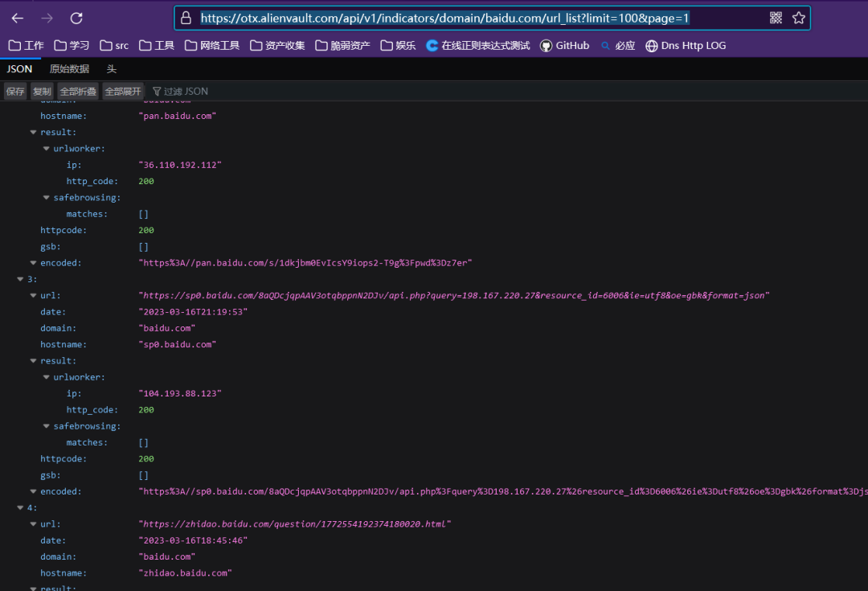
Task: Click the zhidao.baidu.com question URL value
Action: (294, 524)
